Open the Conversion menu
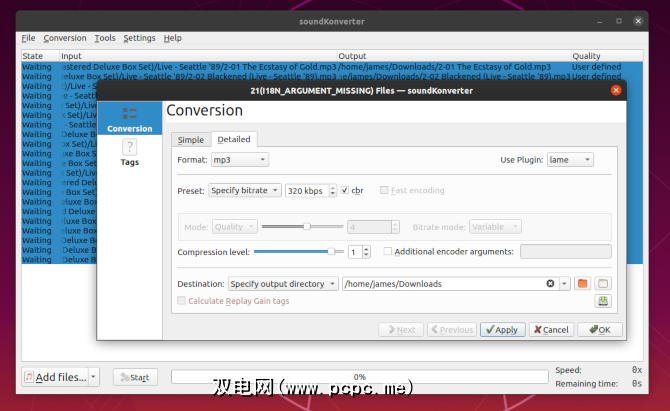Screen dimensions: 670x411 [x=65, y=38]
